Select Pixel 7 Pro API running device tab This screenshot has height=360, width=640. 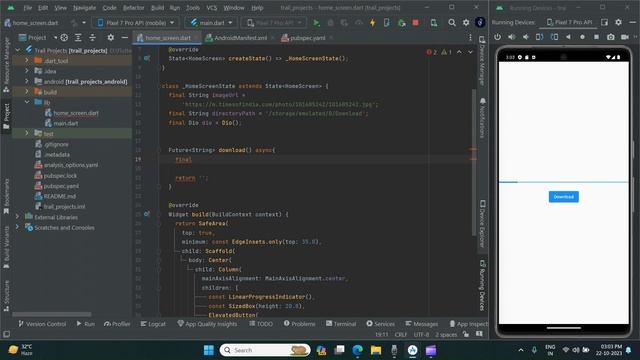[569, 22]
